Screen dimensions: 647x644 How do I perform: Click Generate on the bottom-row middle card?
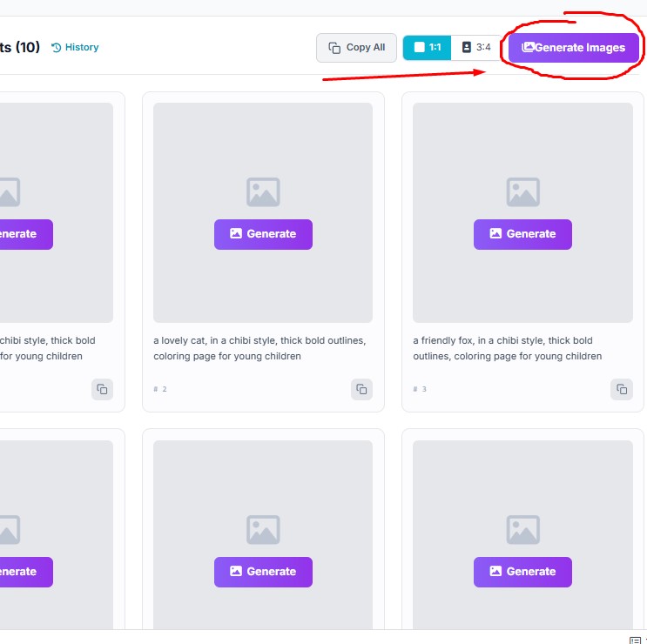[x=263, y=572]
